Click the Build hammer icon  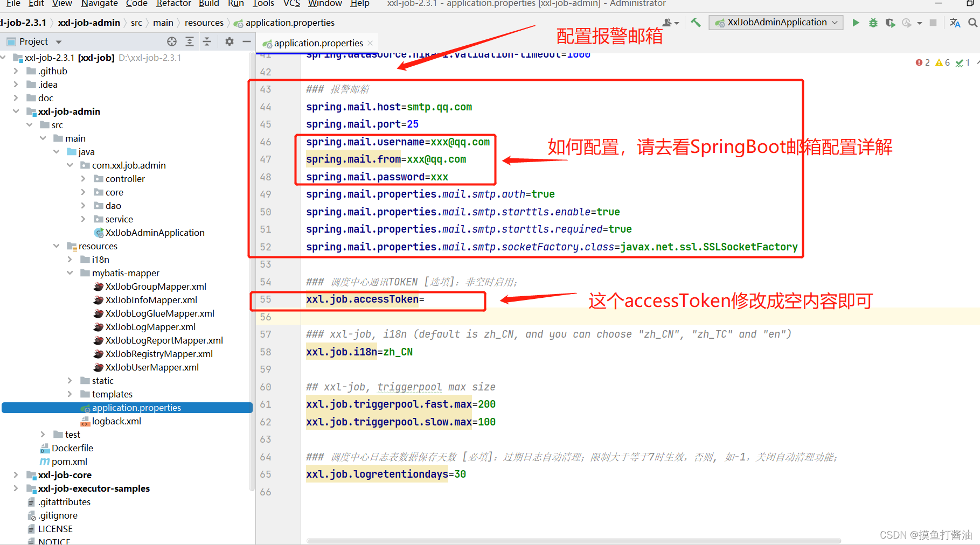(696, 23)
